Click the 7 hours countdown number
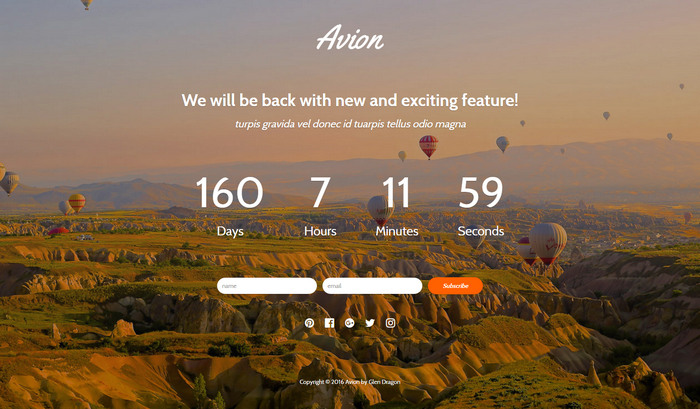The image size is (700, 409). tap(320, 192)
